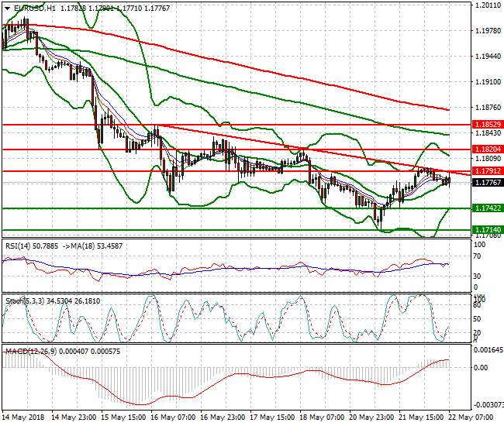Click the 16 May 07:00 time label
Screen dimensions: 504x426
(173, 417)
